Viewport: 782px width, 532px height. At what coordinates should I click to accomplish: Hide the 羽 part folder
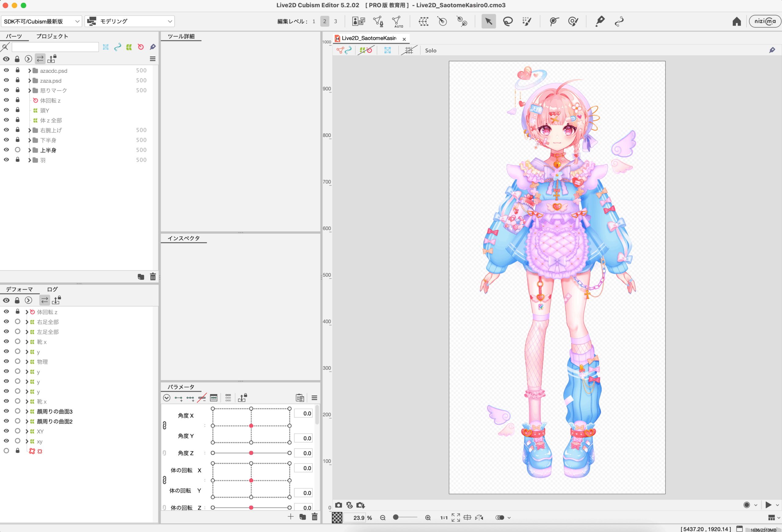pyautogui.click(x=6, y=160)
